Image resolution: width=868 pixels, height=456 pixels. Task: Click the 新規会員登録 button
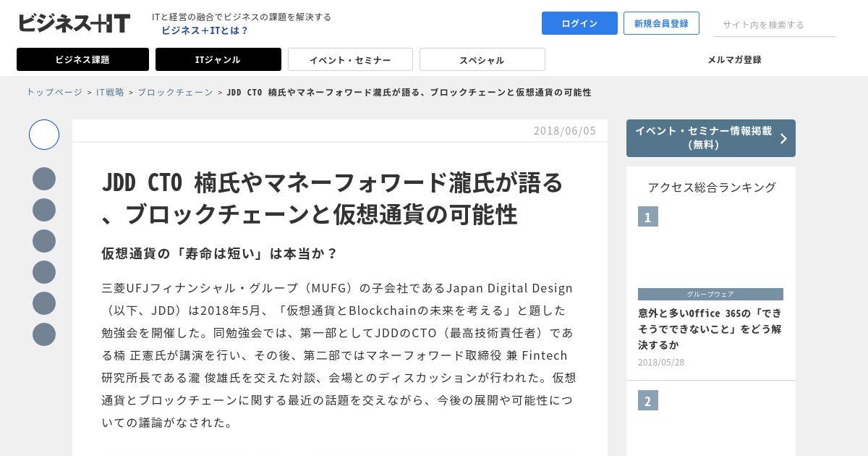(661, 23)
